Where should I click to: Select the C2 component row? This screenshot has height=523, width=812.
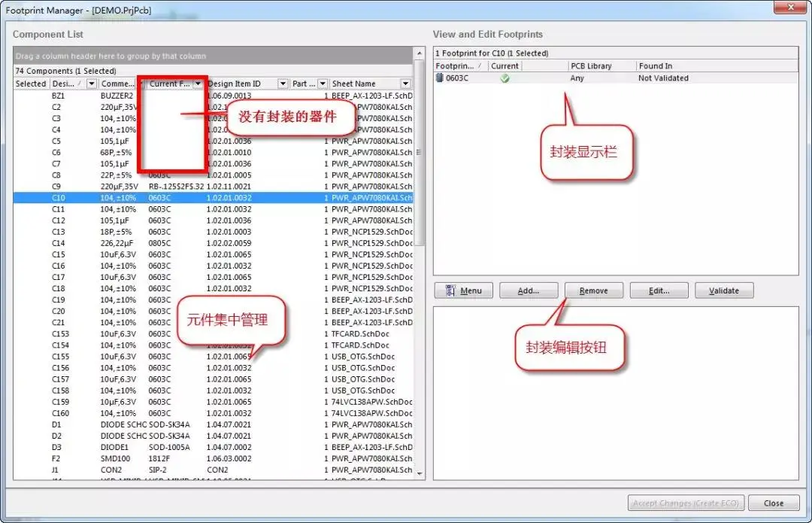[x=214, y=107]
